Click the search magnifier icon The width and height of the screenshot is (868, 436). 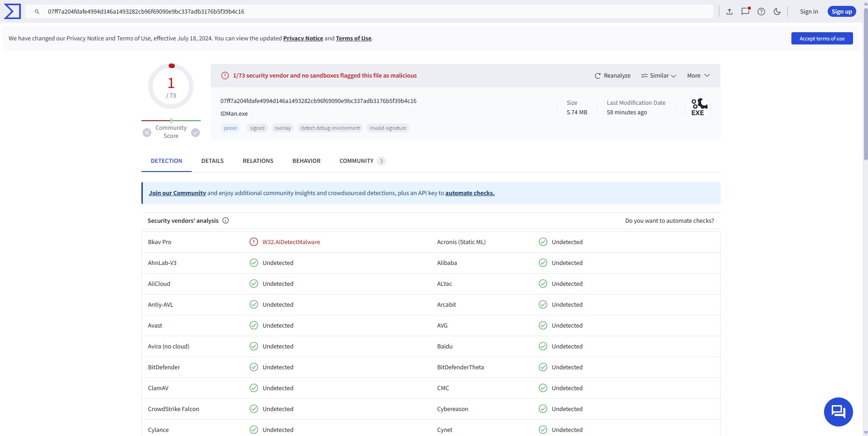click(37, 12)
